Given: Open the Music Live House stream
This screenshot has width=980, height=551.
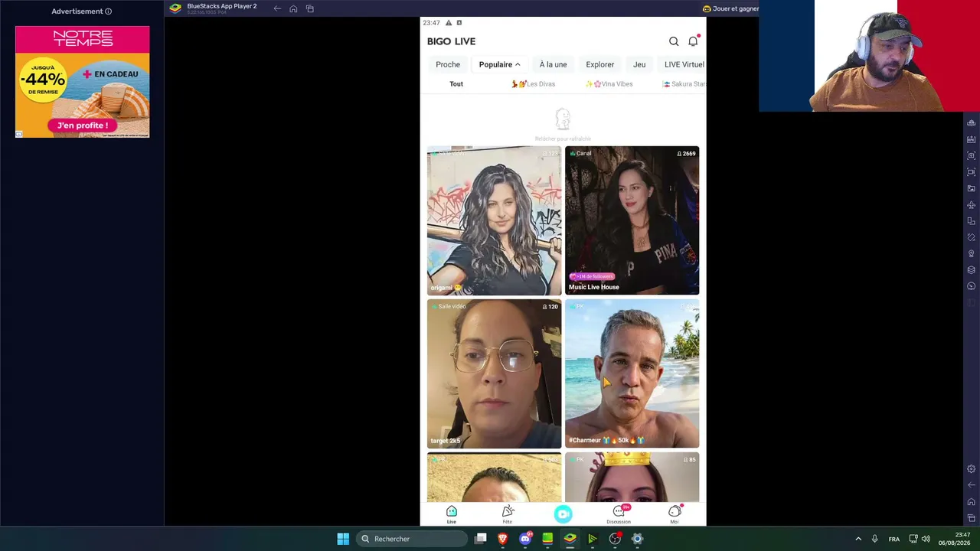Looking at the screenshot, I should [632, 220].
